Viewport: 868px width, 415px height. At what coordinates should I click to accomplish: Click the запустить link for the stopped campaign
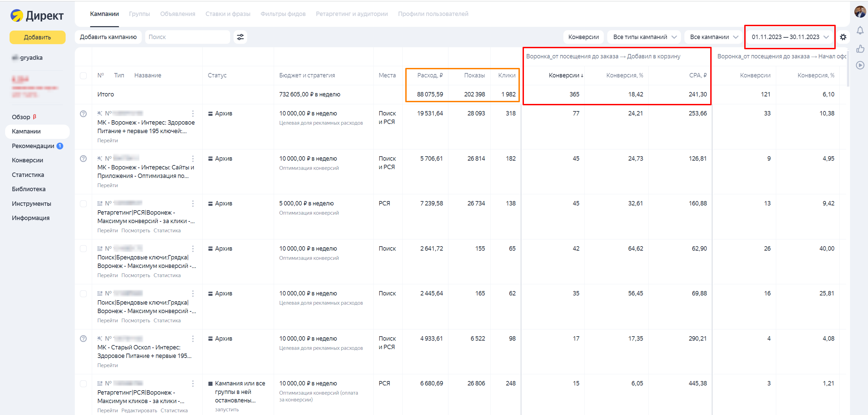tap(227, 410)
